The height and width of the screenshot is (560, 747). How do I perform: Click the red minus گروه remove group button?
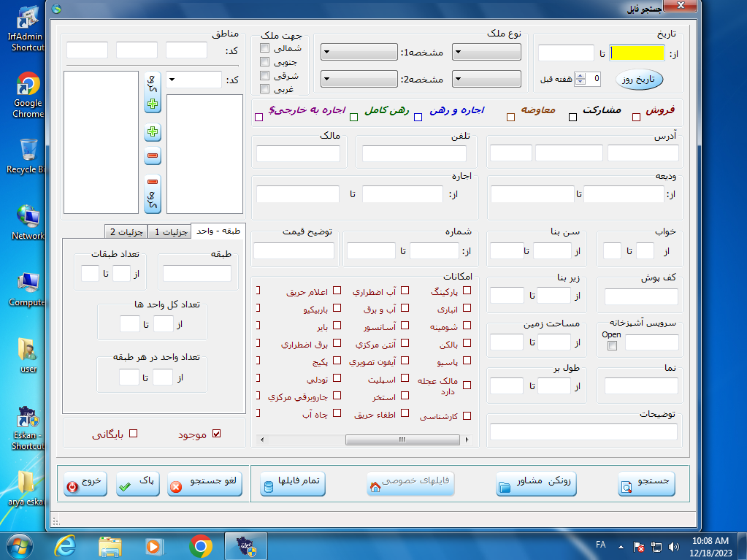153,195
